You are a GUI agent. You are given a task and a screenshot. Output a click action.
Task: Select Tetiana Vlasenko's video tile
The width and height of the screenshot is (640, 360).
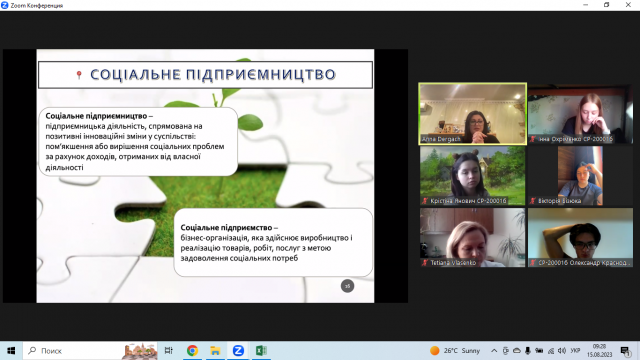tap(473, 238)
